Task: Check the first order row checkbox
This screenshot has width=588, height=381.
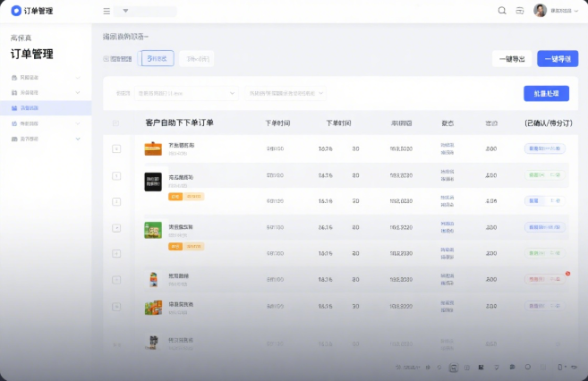Action: 116,148
